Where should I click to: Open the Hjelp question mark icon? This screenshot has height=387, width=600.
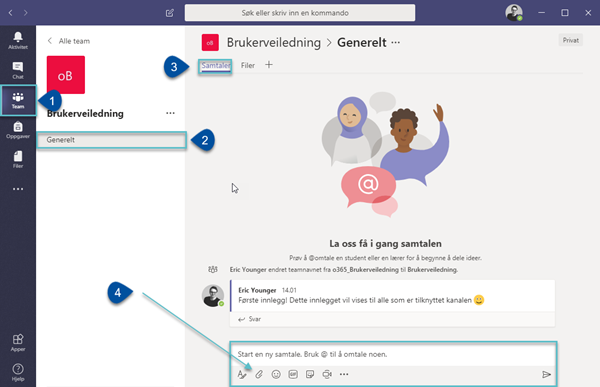[18, 372]
